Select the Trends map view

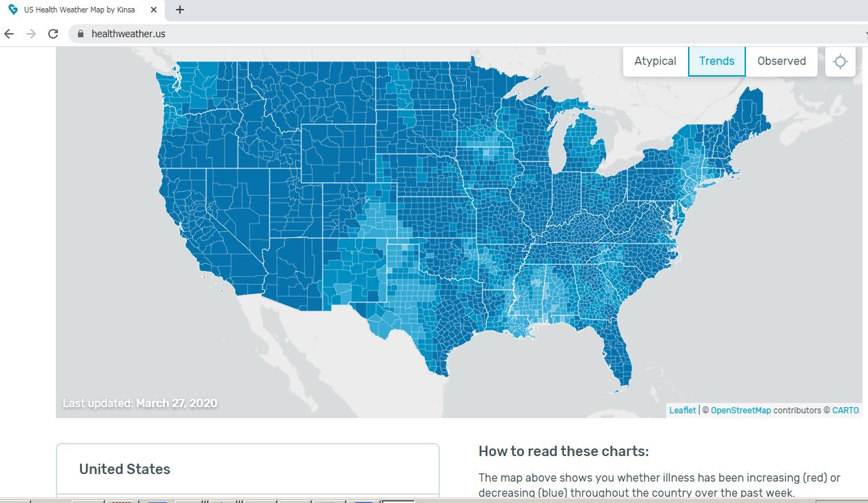[717, 61]
